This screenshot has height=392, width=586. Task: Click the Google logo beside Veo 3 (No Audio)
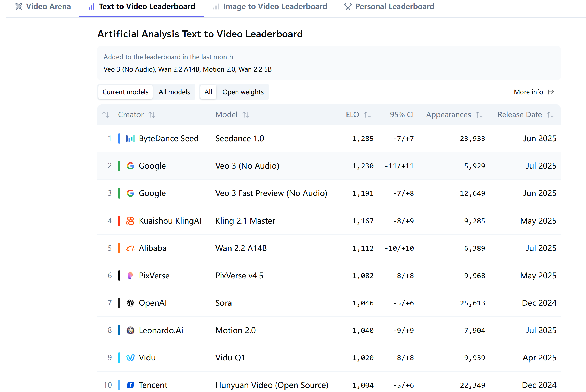tap(130, 166)
